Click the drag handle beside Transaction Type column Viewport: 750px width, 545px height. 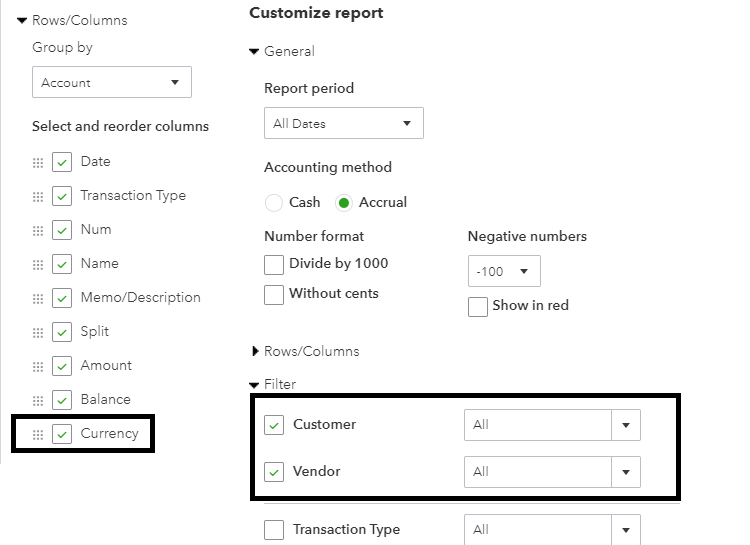38,197
